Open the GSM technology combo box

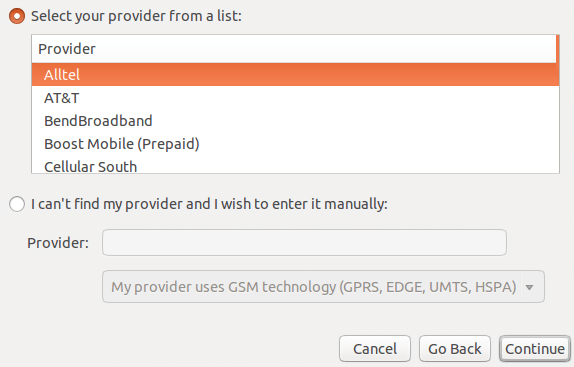pos(323,287)
